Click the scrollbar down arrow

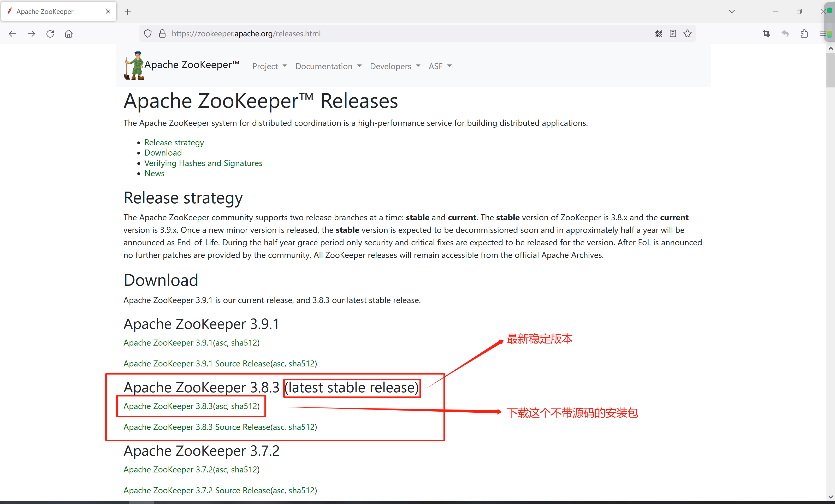[x=831, y=497]
